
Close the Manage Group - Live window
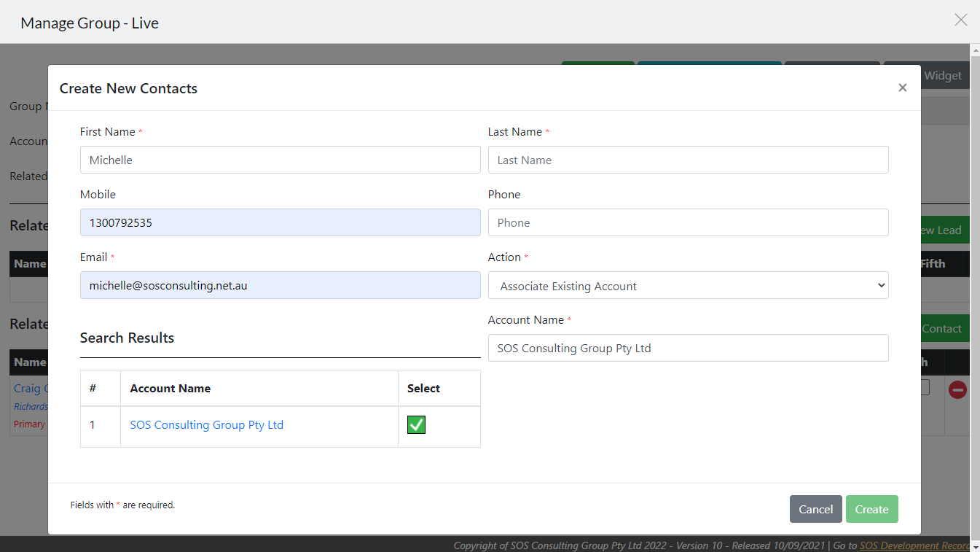960,20
